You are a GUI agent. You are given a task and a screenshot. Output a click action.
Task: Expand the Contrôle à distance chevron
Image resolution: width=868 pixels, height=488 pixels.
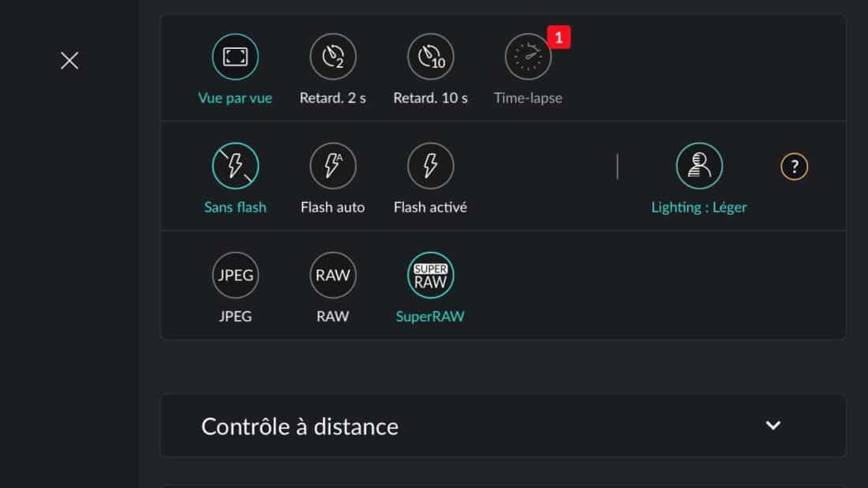coord(773,426)
